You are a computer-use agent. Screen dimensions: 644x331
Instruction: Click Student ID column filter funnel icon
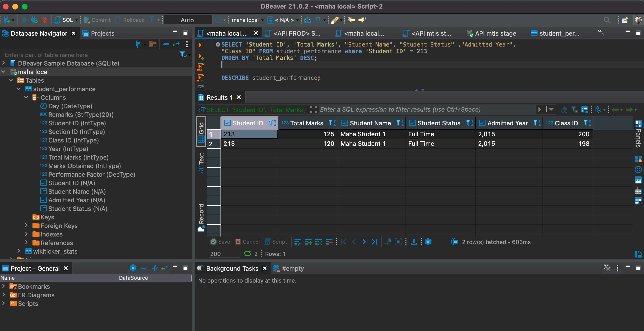pos(271,123)
